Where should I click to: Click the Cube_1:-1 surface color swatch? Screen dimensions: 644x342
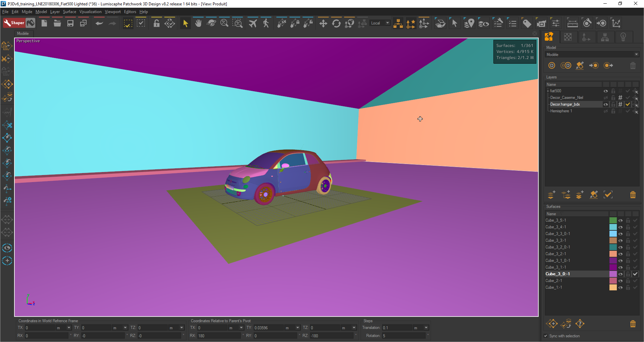pos(613,287)
